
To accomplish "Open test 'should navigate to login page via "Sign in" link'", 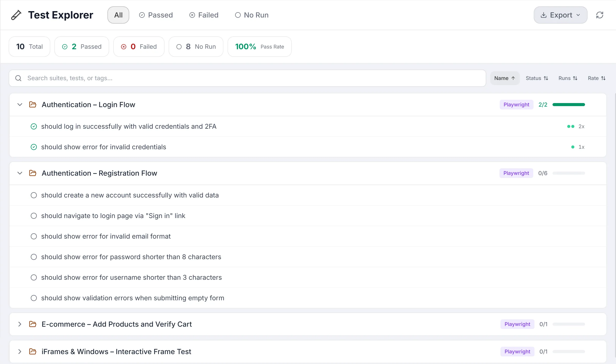I will (308, 216).
